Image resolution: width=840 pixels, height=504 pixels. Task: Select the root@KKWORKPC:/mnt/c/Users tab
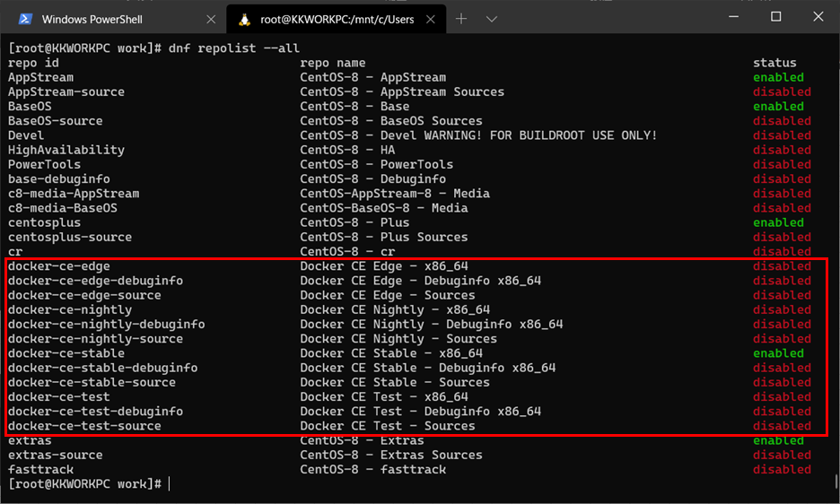point(337,20)
